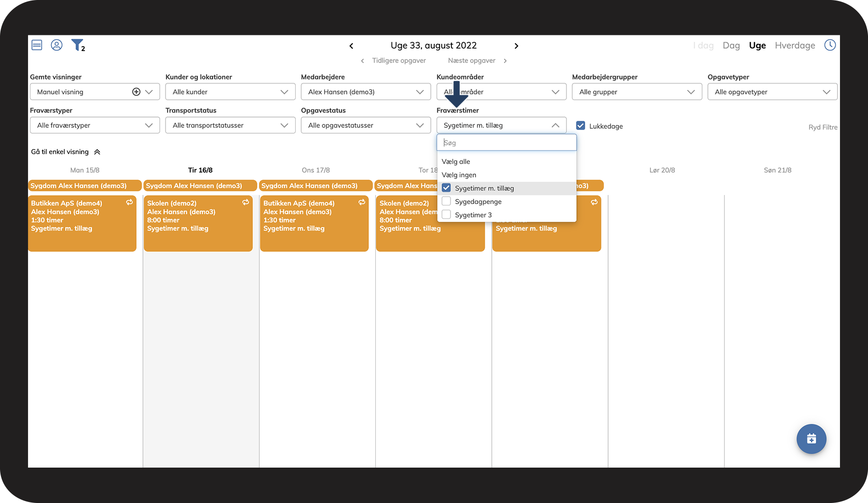Viewport: 868px width, 503px height.
Task: Open the Fraværstyper dropdown
Action: 95,125
